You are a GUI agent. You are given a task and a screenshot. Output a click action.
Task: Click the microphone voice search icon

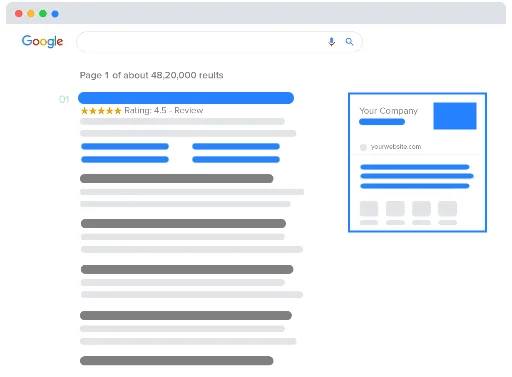pyautogui.click(x=331, y=42)
